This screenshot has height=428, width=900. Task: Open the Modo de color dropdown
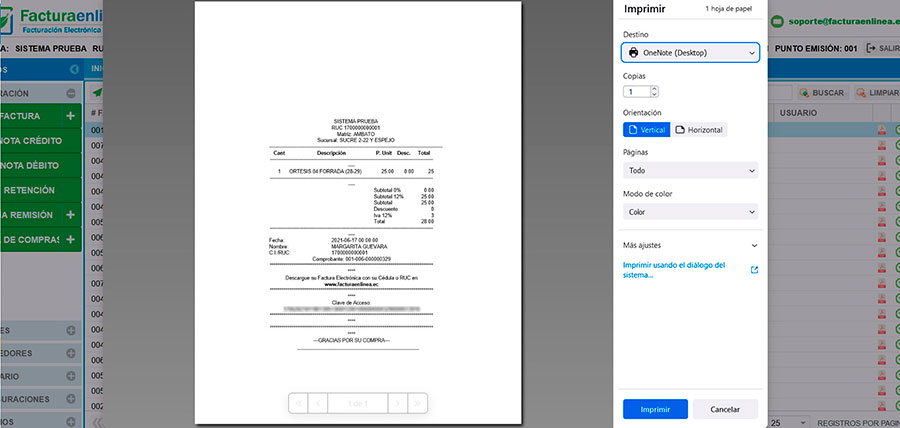[690, 212]
